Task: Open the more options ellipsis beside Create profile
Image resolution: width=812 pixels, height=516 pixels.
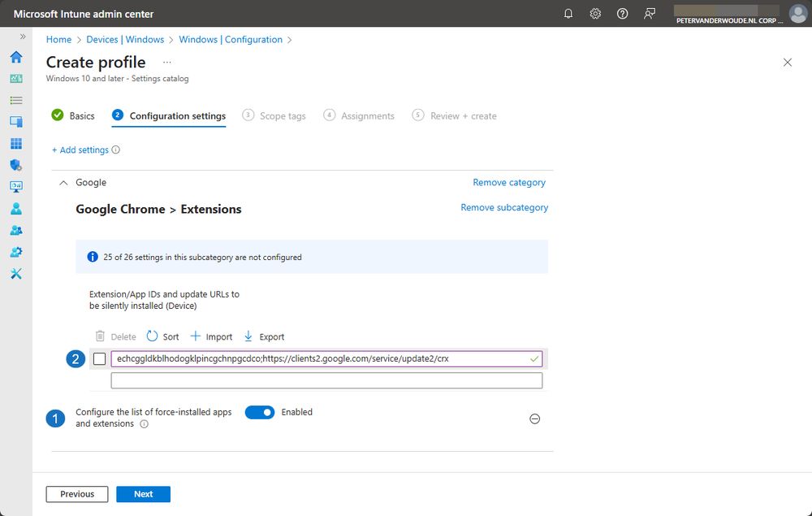Action: [x=166, y=63]
